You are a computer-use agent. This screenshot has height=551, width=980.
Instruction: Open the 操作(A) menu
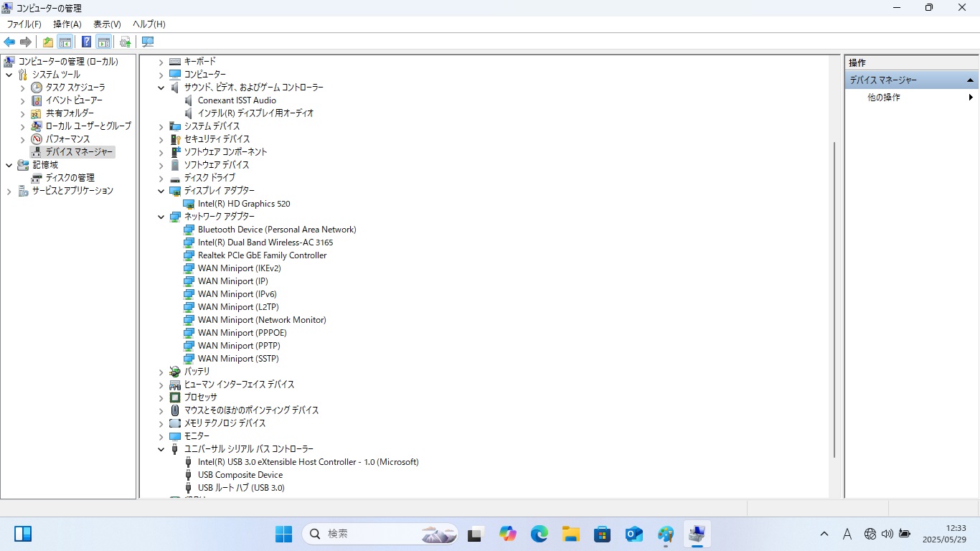coord(67,24)
